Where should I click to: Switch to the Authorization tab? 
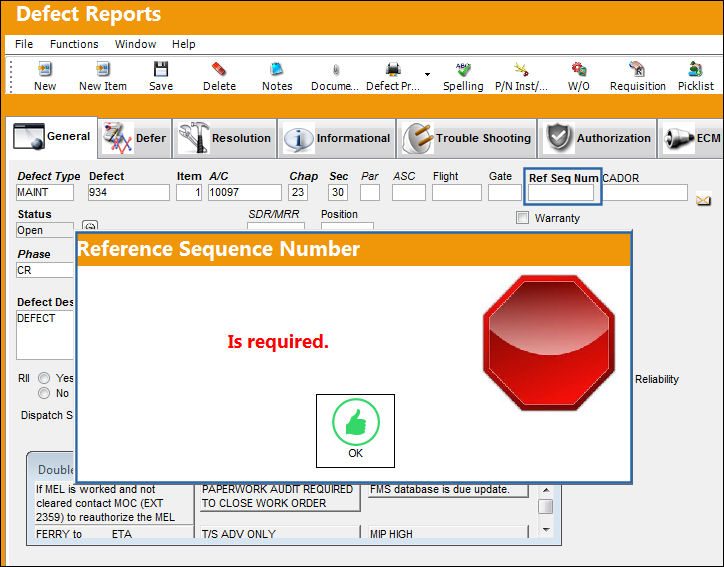tap(597, 139)
